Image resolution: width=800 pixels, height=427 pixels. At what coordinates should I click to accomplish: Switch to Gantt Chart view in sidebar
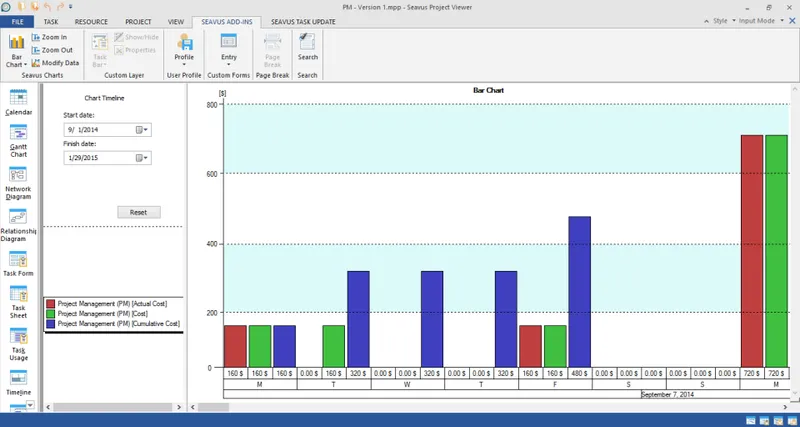pyautogui.click(x=18, y=141)
